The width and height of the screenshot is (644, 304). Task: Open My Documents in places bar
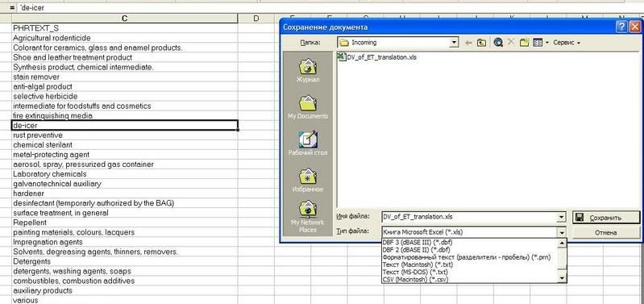click(x=308, y=107)
